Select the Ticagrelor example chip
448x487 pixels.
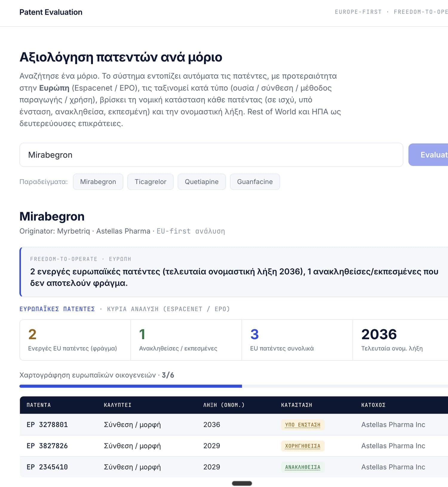[x=150, y=182]
